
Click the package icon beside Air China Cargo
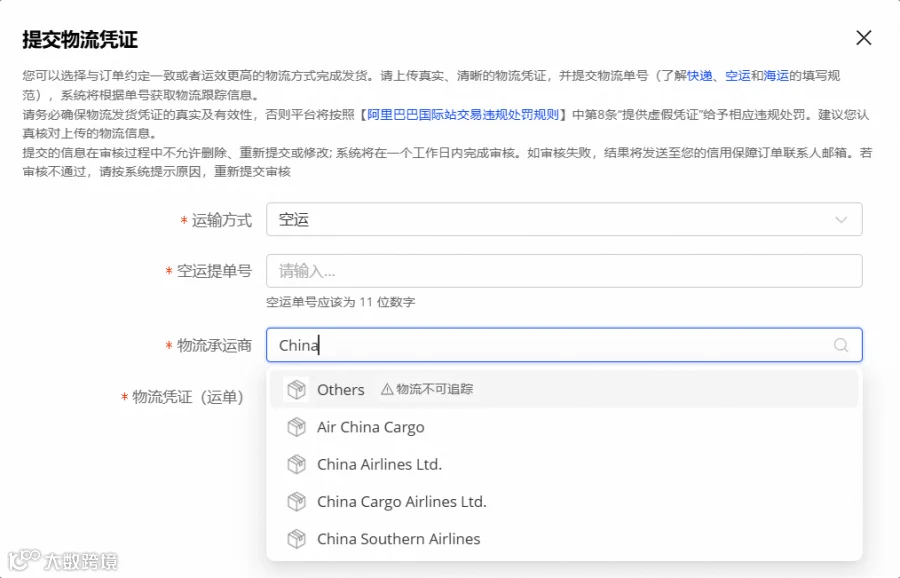tap(296, 427)
